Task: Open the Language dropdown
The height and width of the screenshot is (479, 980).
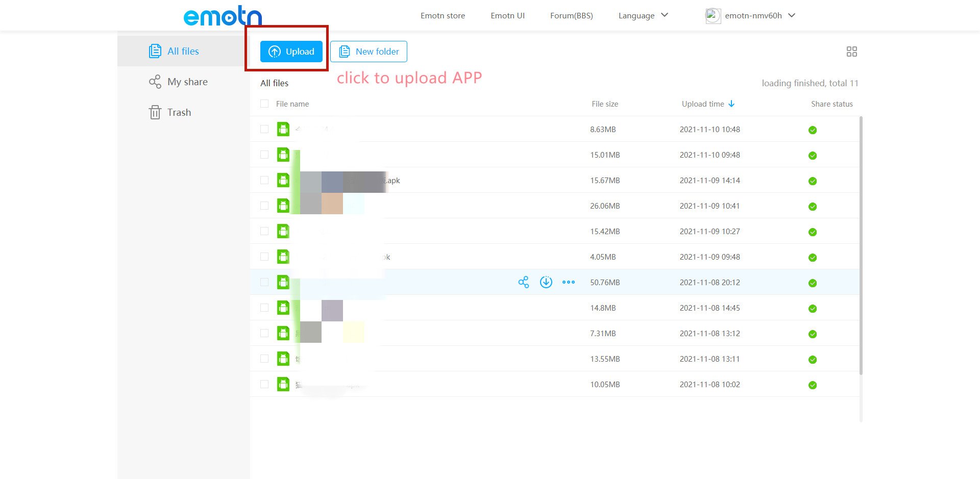Action: [643, 16]
